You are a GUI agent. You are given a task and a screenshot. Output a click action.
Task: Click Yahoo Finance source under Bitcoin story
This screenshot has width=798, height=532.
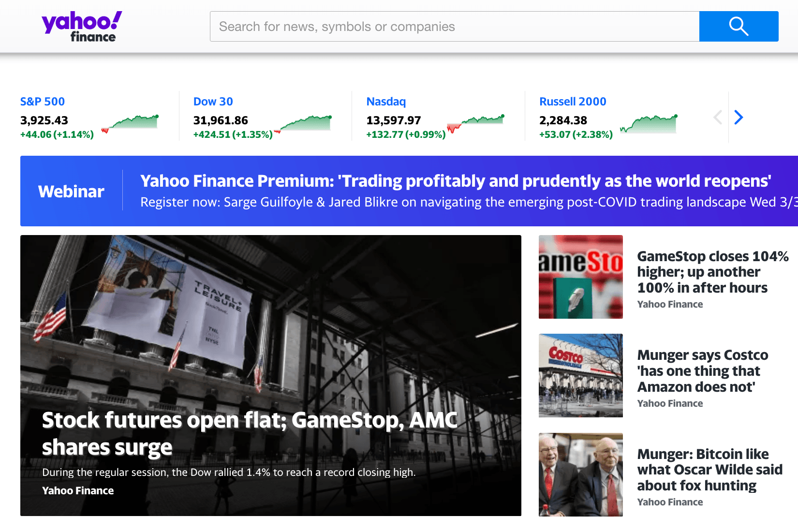click(x=670, y=502)
